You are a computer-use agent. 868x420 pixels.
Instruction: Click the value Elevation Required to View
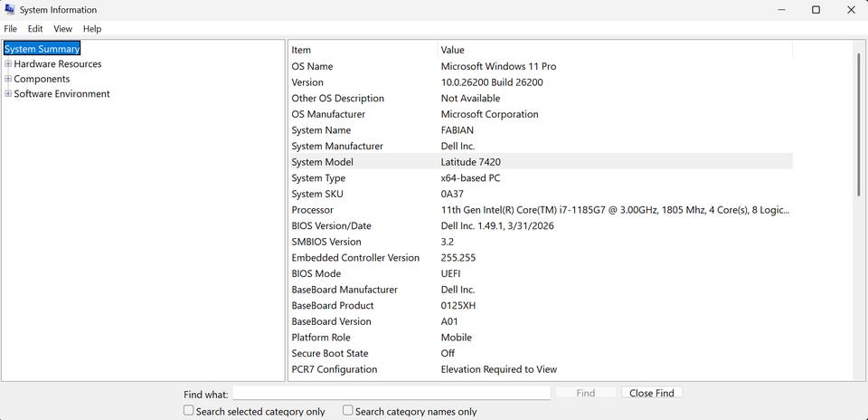[499, 369]
